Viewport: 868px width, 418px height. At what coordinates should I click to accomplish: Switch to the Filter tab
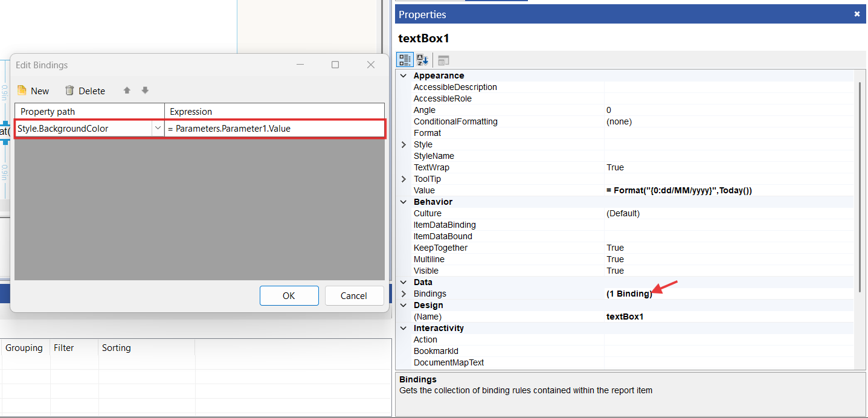click(x=63, y=348)
